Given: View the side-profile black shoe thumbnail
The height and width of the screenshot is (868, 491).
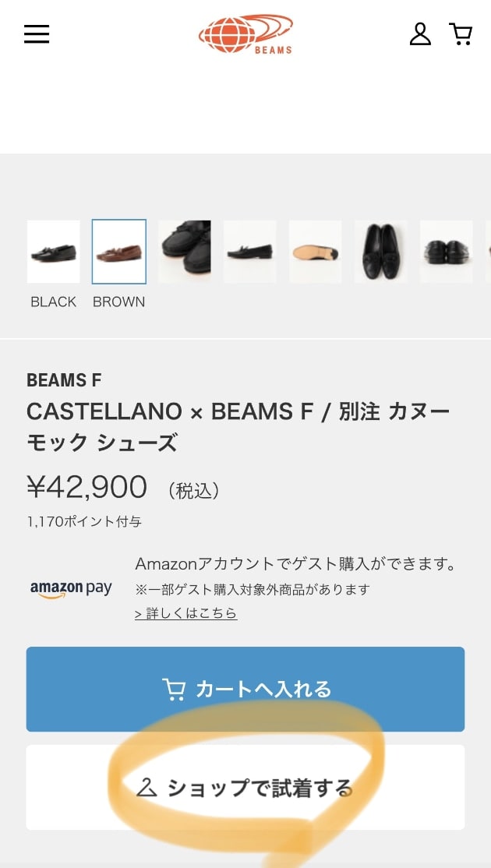Looking at the screenshot, I should [x=249, y=252].
